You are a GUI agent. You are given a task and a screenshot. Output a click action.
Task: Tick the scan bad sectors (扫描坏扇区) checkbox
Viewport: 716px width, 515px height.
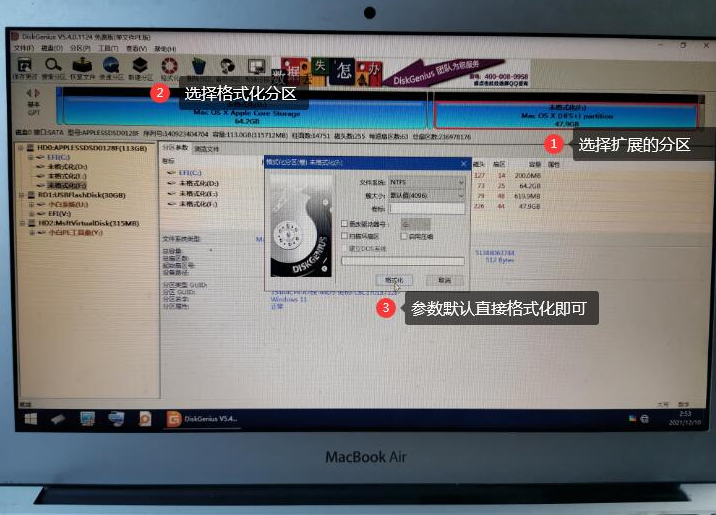click(344, 236)
